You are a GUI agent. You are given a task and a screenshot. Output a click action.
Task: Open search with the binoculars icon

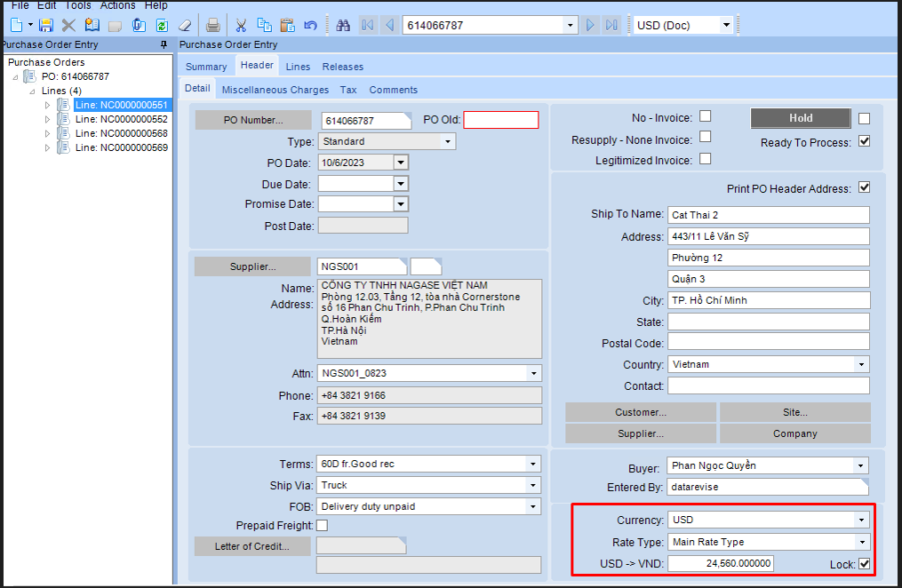pyautogui.click(x=343, y=25)
